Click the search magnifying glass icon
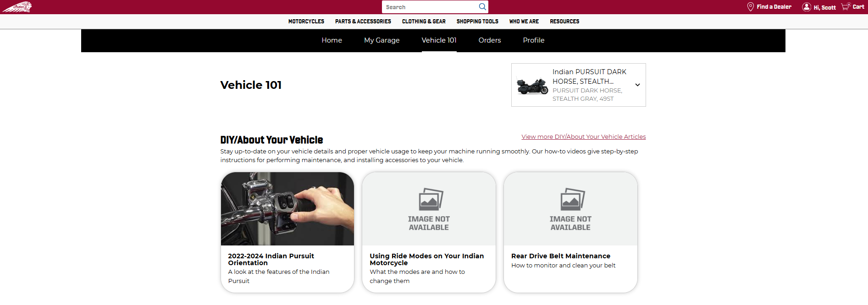This screenshot has width=868, height=305. 482,7
